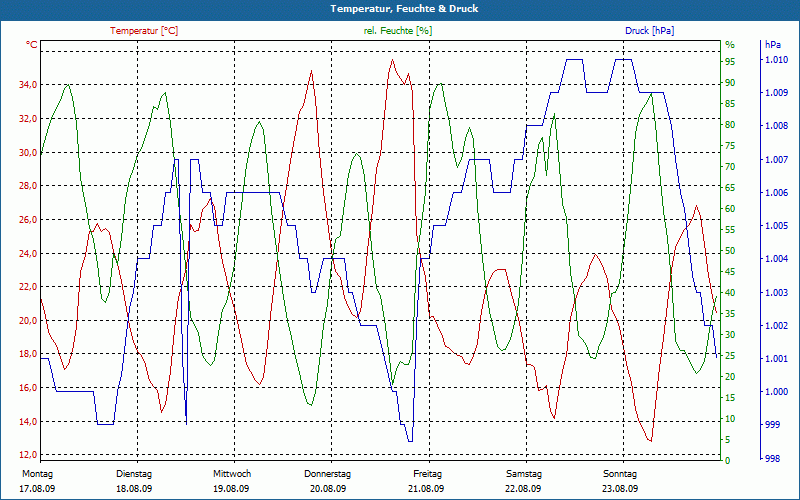The width and height of the screenshot is (800, 500).
Task: Click the 'hPa' pressure axis unit label
Action: click(773, 45)
